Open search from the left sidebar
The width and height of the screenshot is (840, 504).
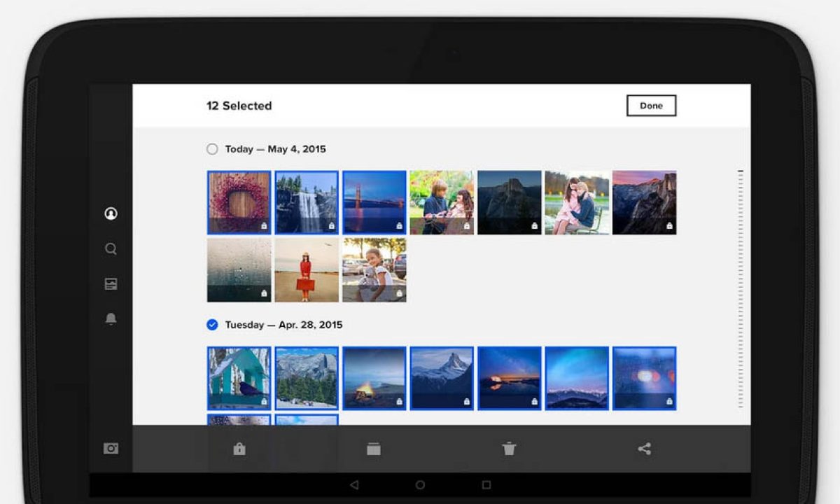pos(111,248)
